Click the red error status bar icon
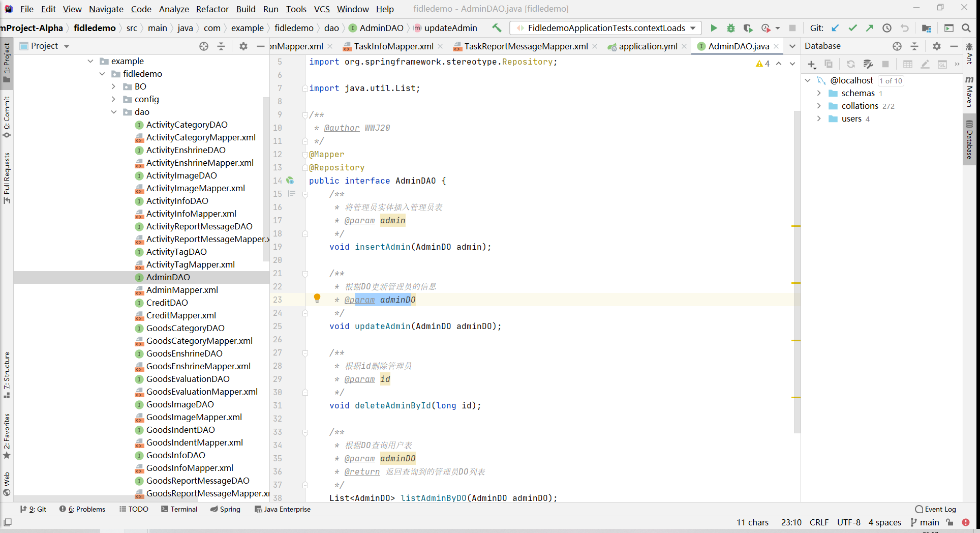Screen dimensions: 980x533 tap(966, 522)
